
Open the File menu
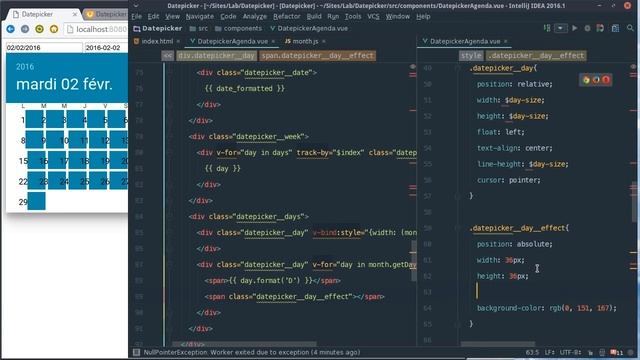[136, 17]
